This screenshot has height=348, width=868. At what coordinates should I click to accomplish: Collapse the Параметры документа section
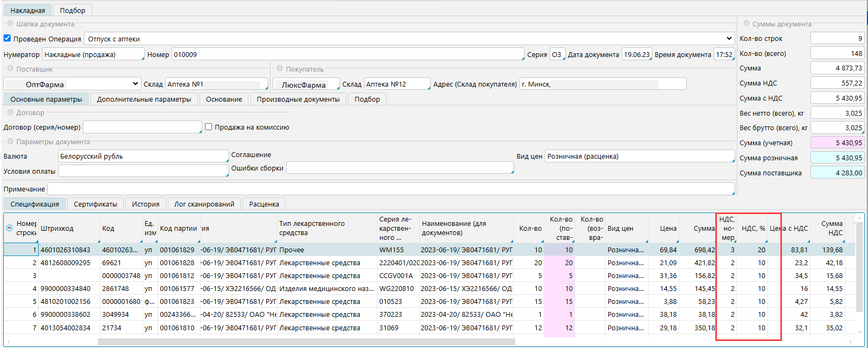click(10, 141)
